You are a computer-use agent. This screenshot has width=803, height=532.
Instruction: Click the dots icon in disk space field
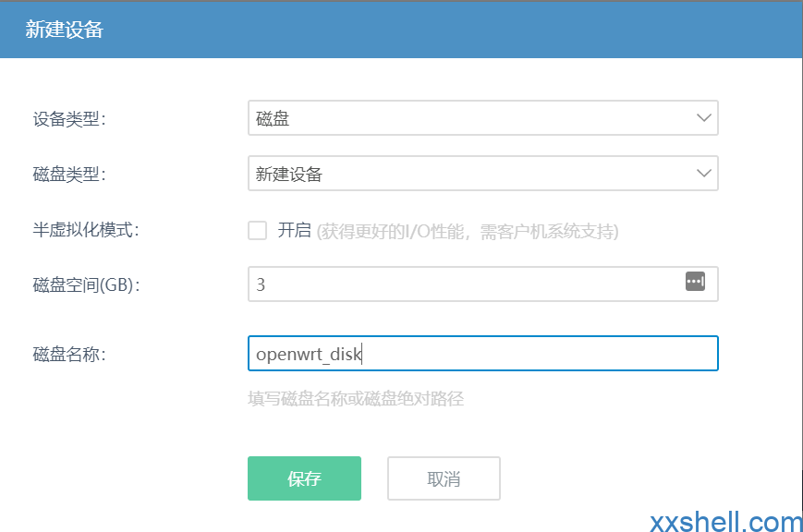[x=695, y=282]
